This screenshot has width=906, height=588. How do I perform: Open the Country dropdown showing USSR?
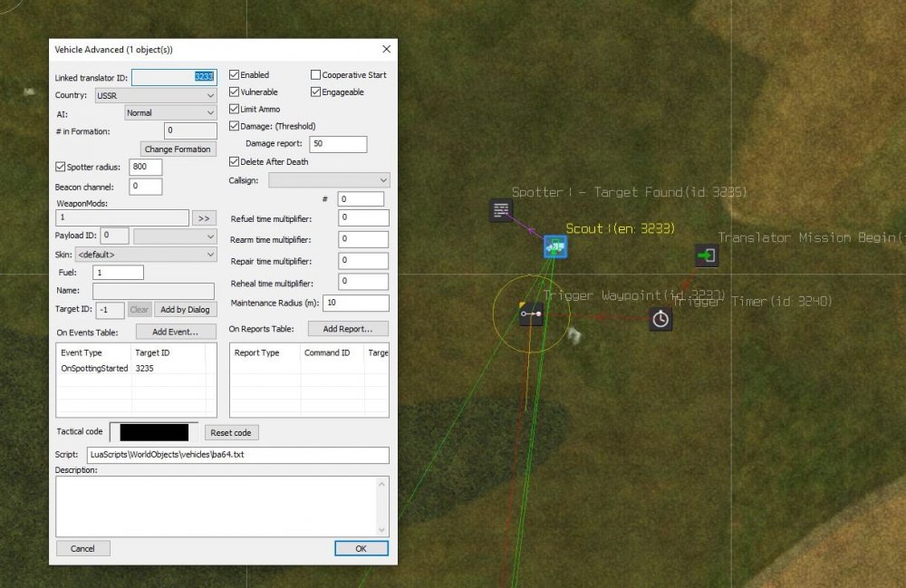155,95
